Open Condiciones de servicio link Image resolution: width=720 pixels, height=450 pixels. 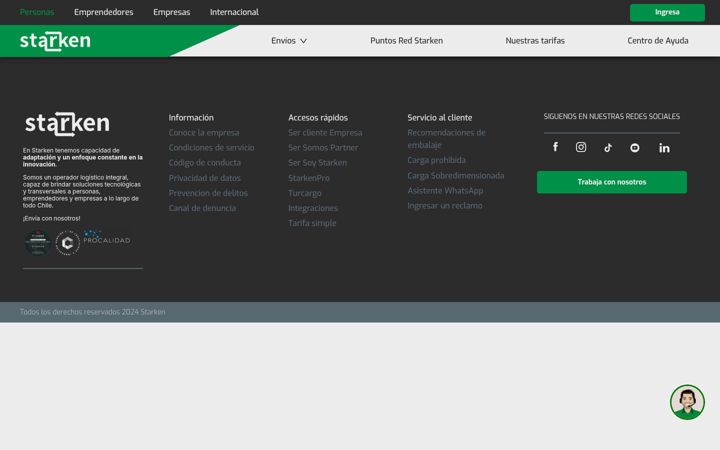[211, 147]
